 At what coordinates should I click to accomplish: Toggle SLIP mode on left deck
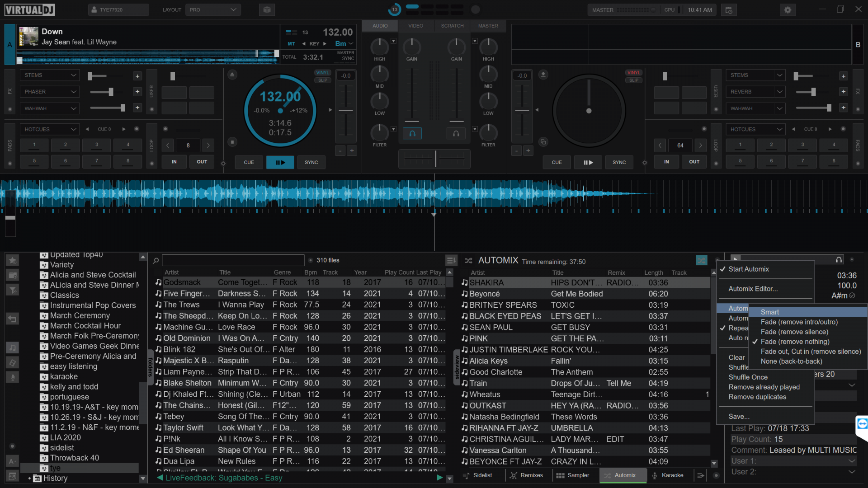322,80
